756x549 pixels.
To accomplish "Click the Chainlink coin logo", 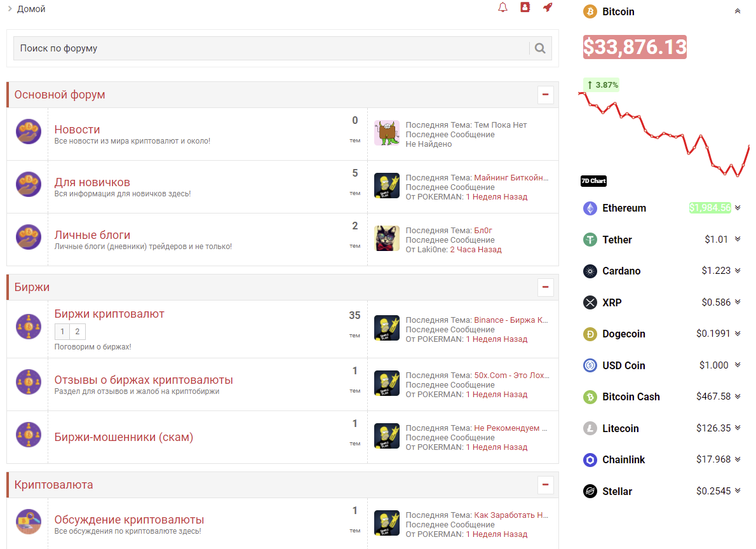I will pos(590,460).
